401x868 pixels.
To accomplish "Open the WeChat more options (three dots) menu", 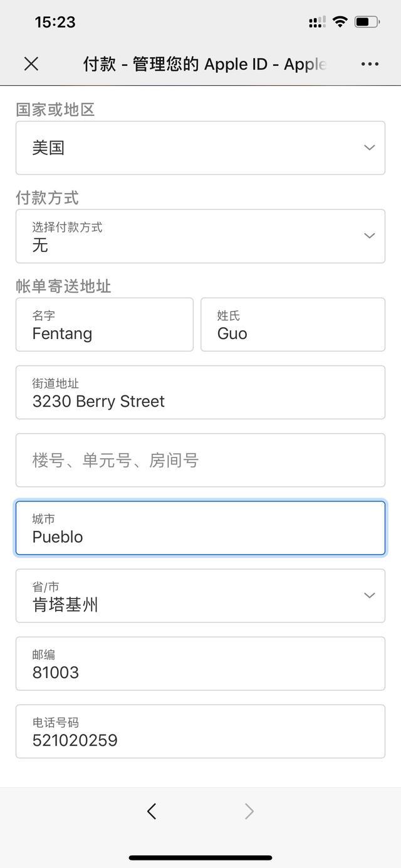I will 370,64.
